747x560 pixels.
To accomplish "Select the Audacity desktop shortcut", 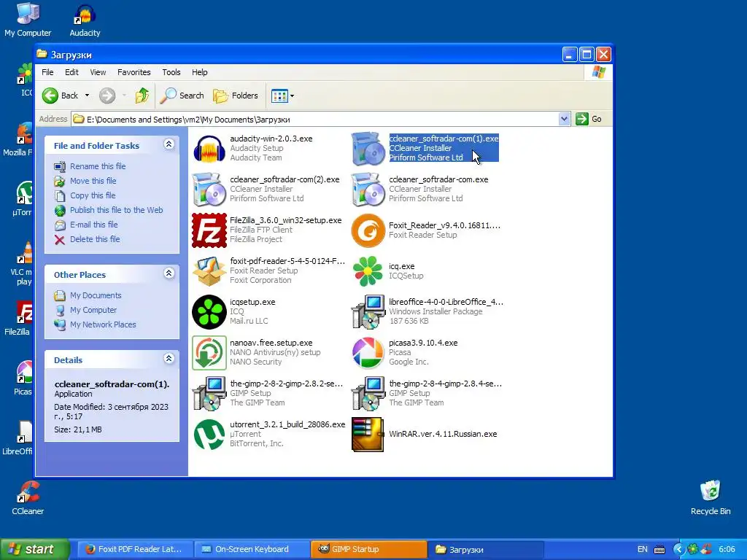I will (x=85, y=20).
